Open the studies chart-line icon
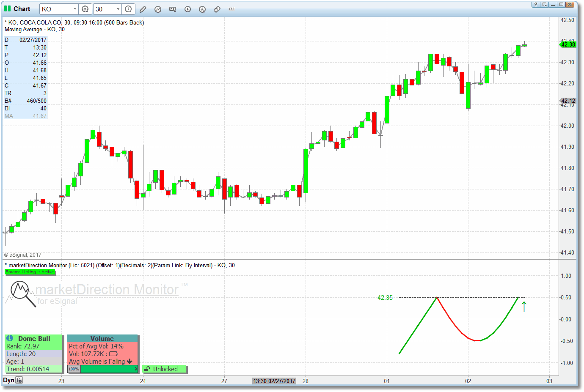Viewport: 584px width, 392px height. (x=158, y=9)
